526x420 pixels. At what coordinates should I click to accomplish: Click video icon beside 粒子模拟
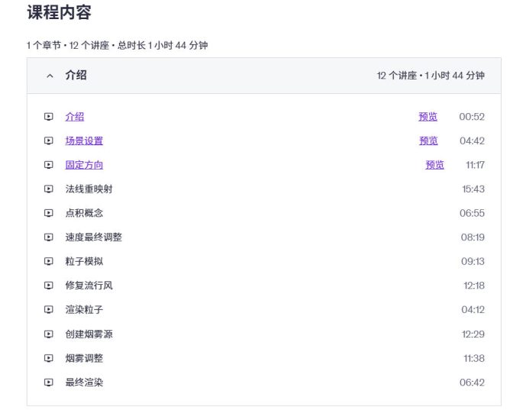tap(49, 261)
